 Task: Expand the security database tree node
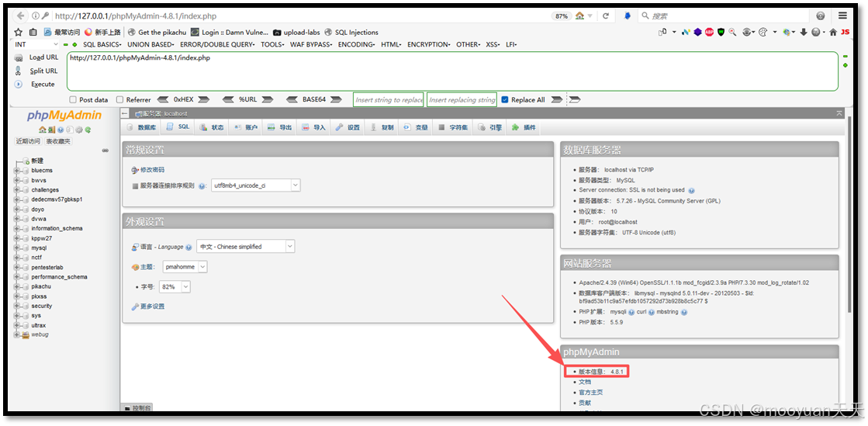click(x=16, y=306)
